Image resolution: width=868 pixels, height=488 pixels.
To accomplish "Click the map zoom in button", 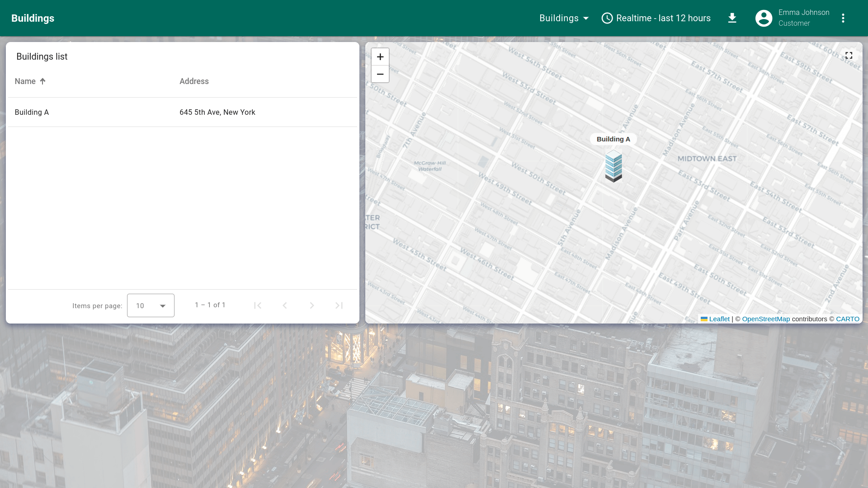I will click(x=380, y=57).
